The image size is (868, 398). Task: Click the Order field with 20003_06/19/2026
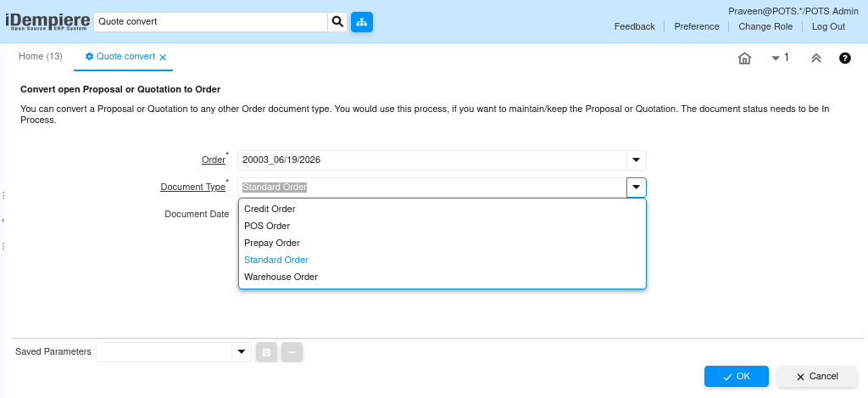[x=432, y=160]
